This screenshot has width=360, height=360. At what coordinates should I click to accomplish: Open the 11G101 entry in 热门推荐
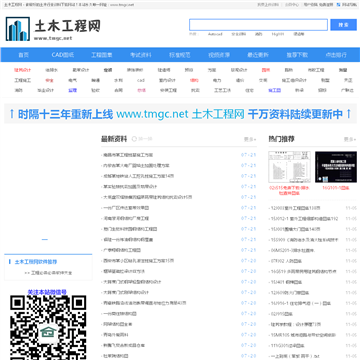pyautogui.click(x=286, y=346)
